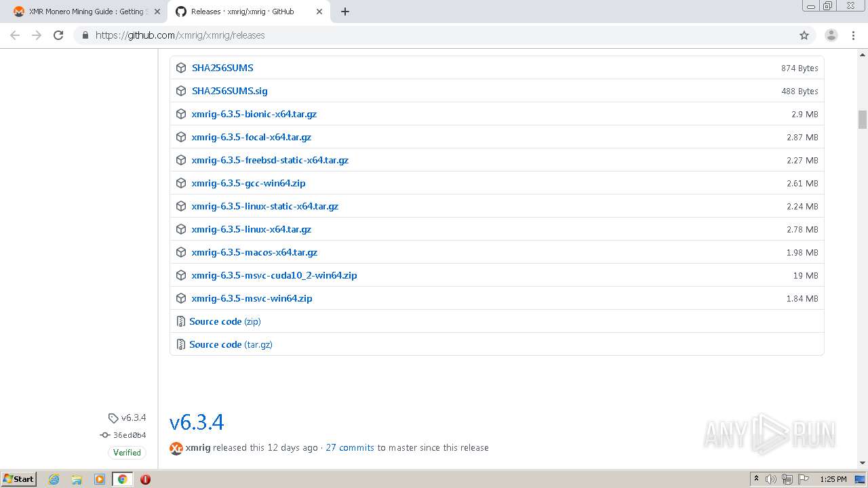Close the XMR Monero Mining Guide tab
The width and height of the screenshot is (868, 488).
tap(157, 12)
